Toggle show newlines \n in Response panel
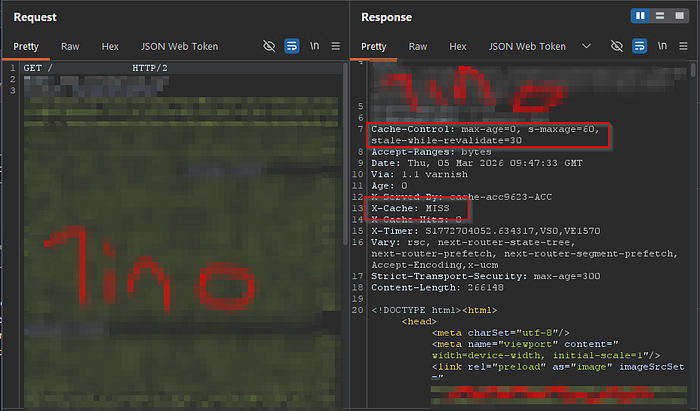Image resolution: width=700 pixels, height=411 pixels. (662, 46)
